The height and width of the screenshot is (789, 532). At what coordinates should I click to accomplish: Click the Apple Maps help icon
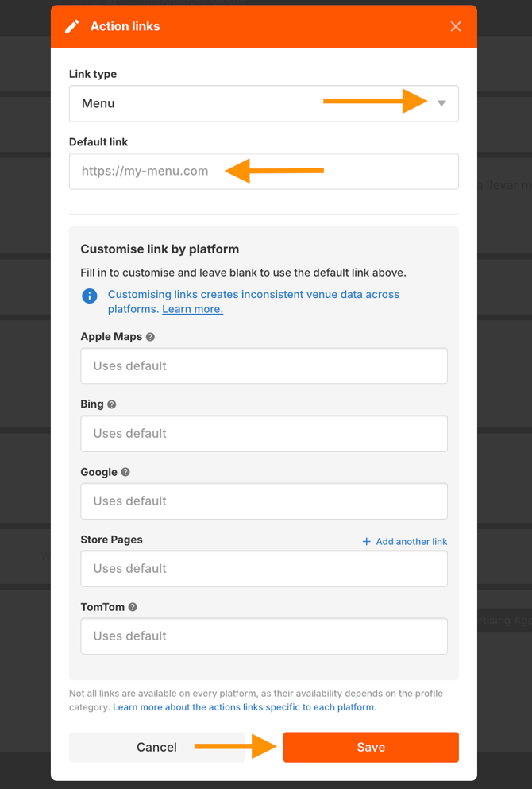pos(150,337)
